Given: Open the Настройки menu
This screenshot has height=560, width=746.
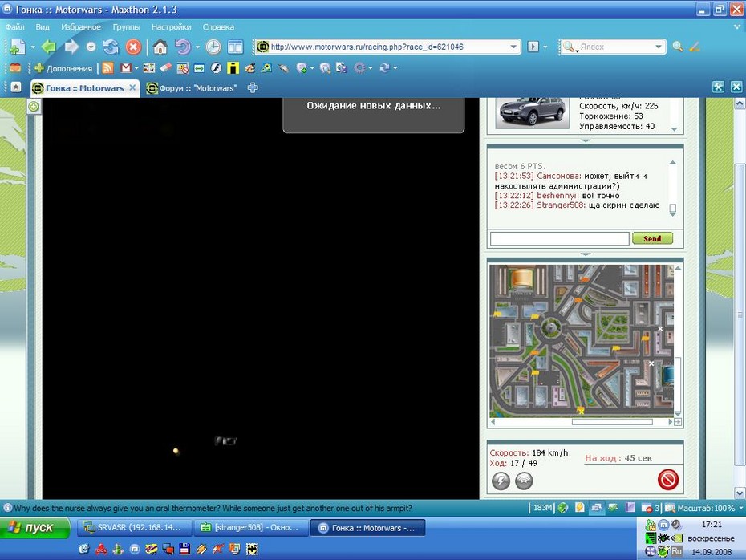Looking at the screenshot, I should [x=172, y=27].
